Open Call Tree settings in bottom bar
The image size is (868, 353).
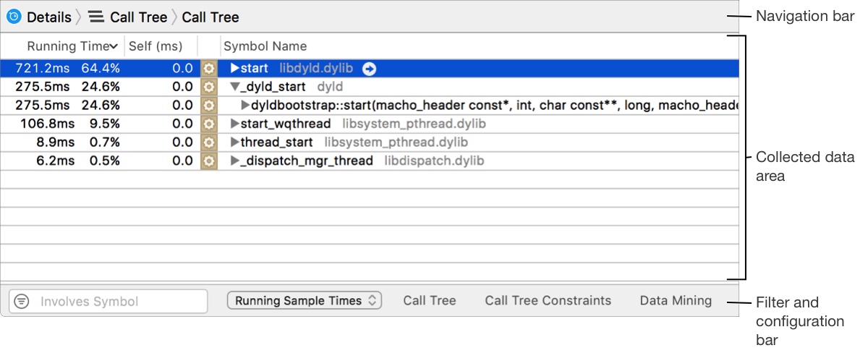click(430, 301)
